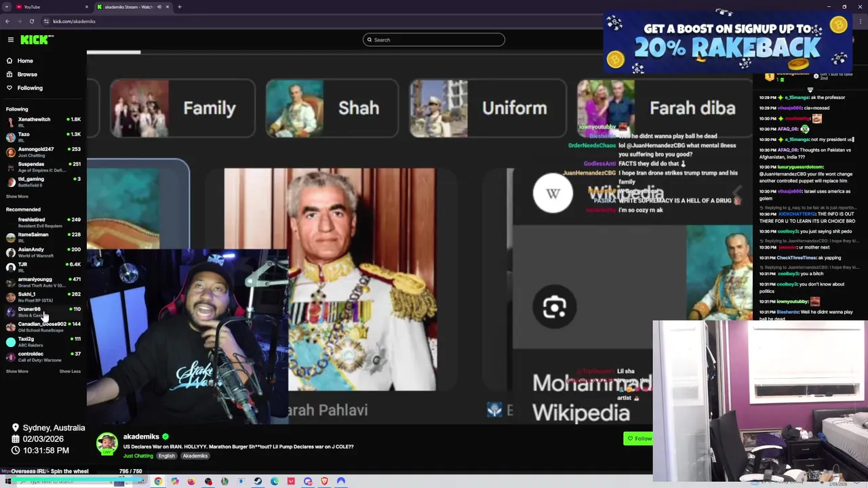Go to Home in the sidebar
868x488 pixels.
[x=25, y=60]
